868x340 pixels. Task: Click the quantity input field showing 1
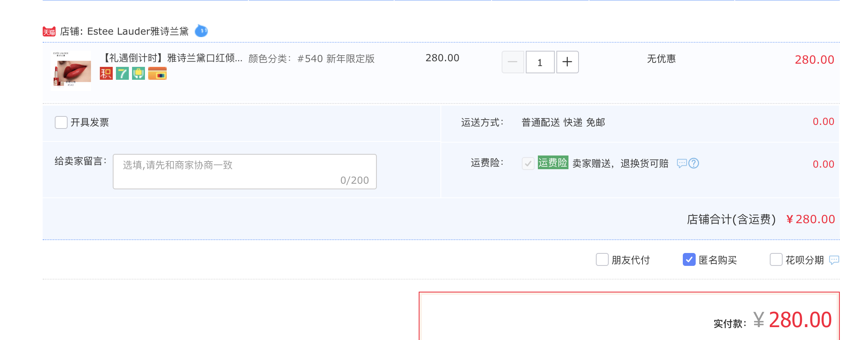pos(540,62)
